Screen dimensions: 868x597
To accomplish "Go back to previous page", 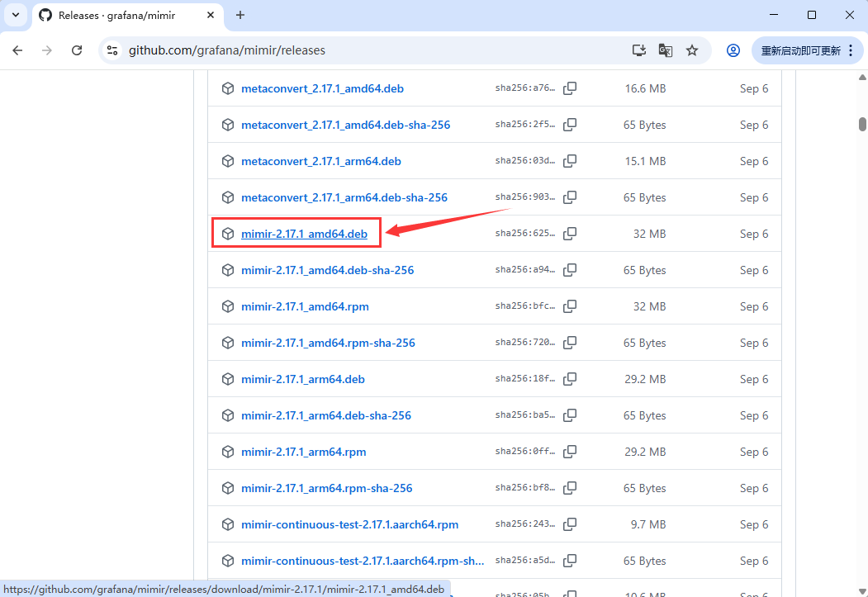I will click(x=18, y=50).
